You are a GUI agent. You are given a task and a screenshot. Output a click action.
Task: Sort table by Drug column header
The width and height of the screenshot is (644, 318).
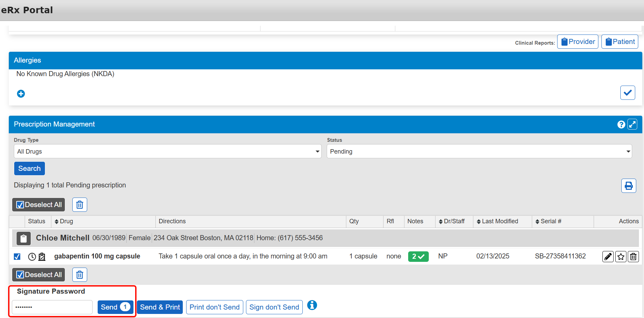coord(64,221)
